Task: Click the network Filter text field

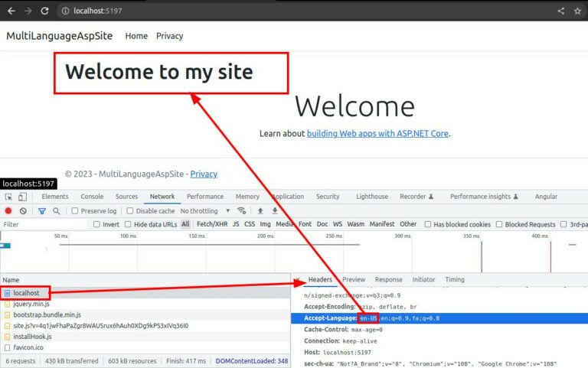Action: point(42,224)
